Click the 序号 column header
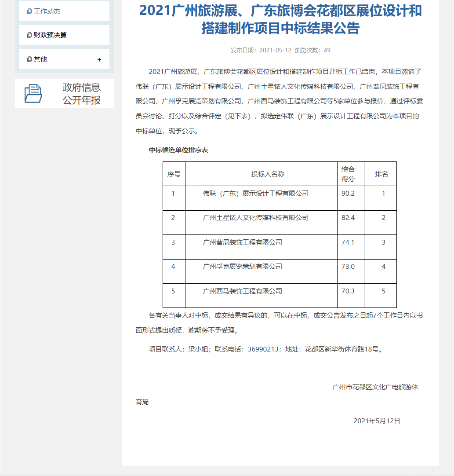The width and height of the screenshot is (454, 476). point(174,174)
